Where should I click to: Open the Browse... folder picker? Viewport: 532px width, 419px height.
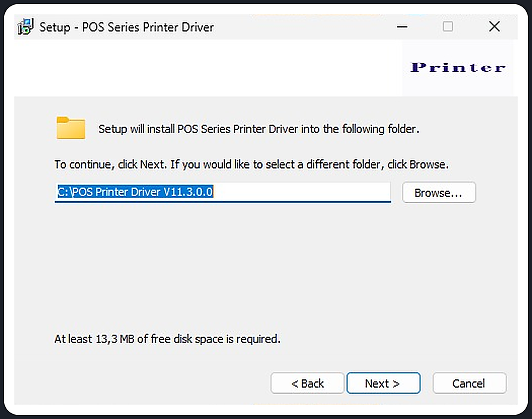(439, 193)
